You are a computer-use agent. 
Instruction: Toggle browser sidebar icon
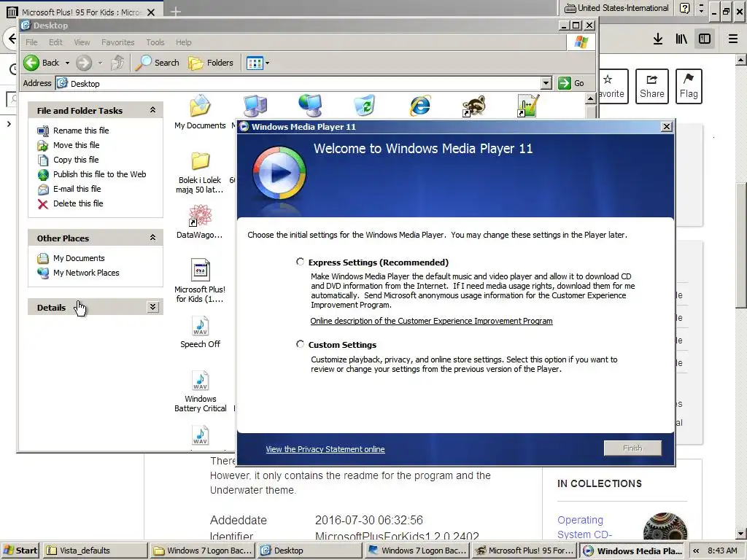pyautogui.click(x=705, y=39)
